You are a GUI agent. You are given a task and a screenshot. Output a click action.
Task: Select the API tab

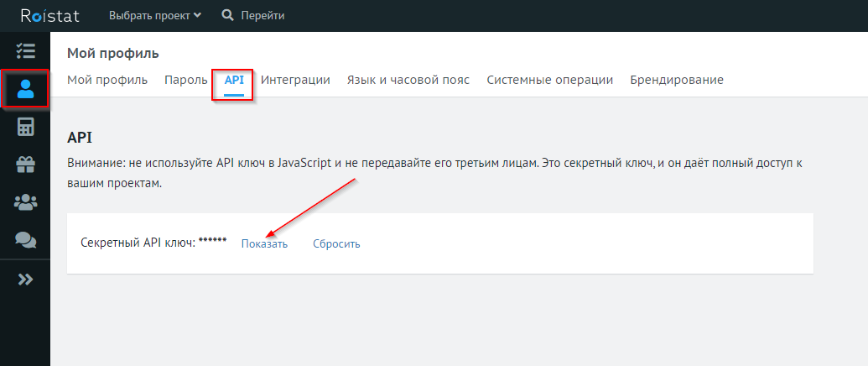click(x=234, y=80)
